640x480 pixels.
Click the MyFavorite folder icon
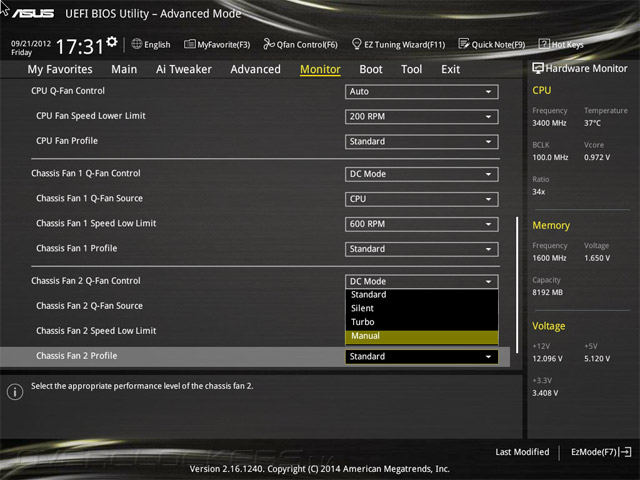[x=189, y=44]
